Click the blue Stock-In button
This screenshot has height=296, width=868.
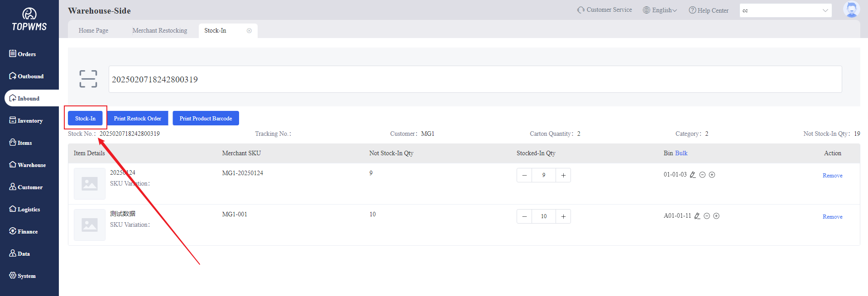(x=85, y=119)
